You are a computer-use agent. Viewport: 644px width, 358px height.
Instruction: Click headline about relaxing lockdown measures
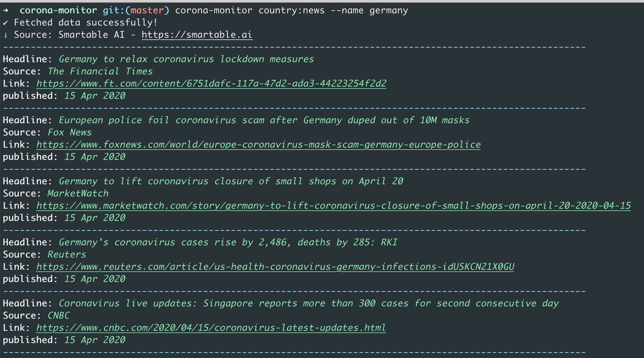[x=186, y=59]
